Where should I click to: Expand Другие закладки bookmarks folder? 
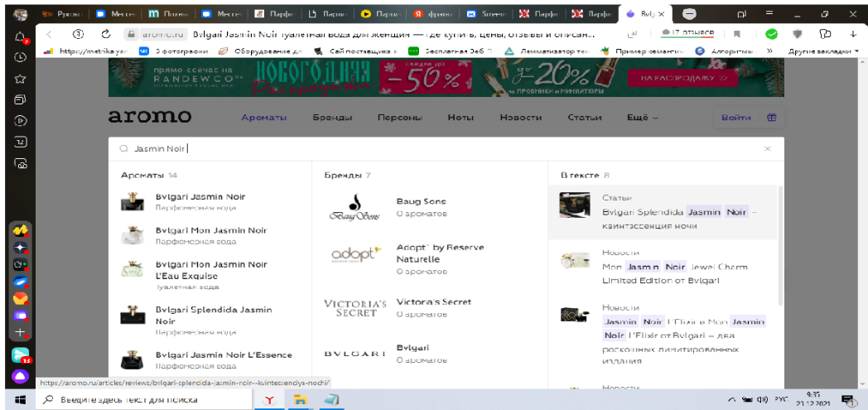(824, 51)
